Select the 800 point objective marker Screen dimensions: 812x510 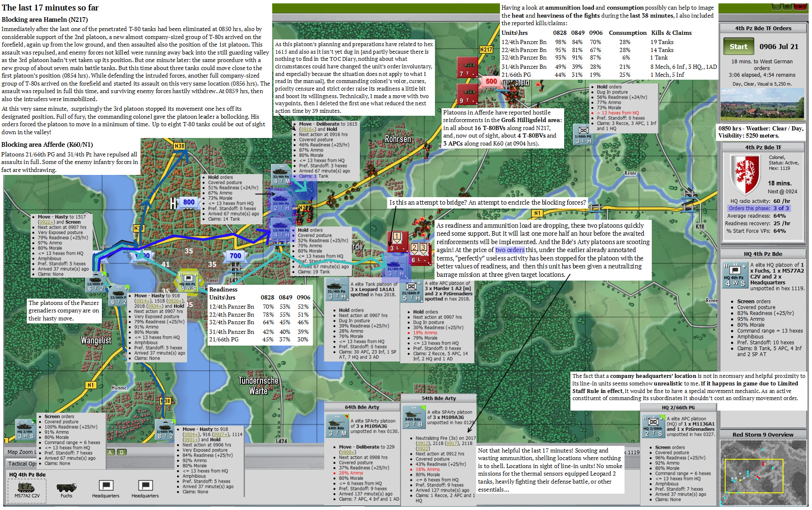coord(189,202)
